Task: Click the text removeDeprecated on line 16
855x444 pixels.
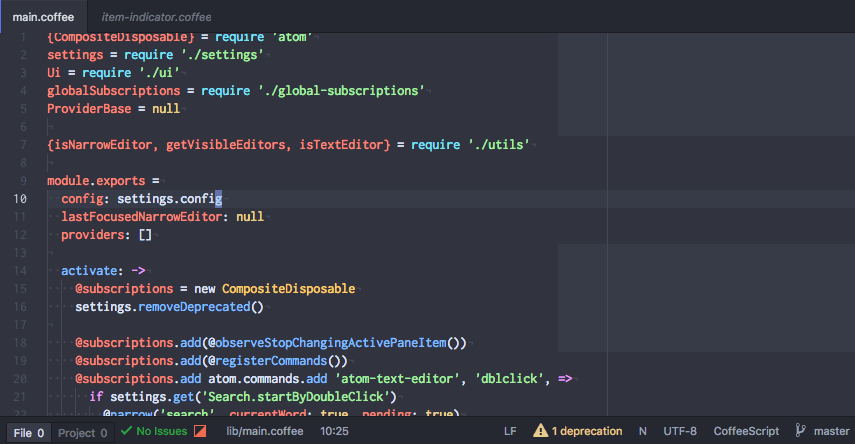Action: pyautogui.click(x=194, y=307)
